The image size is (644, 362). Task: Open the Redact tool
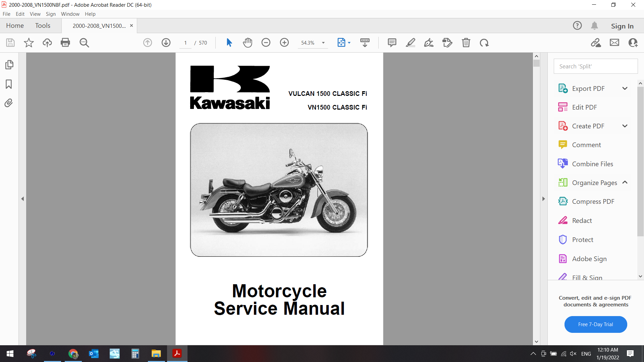point(582,221)
